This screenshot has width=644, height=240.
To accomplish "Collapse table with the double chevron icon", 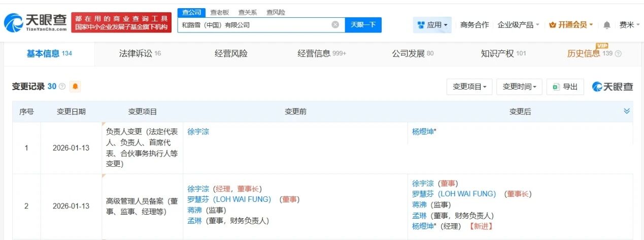I will [627, 111].
